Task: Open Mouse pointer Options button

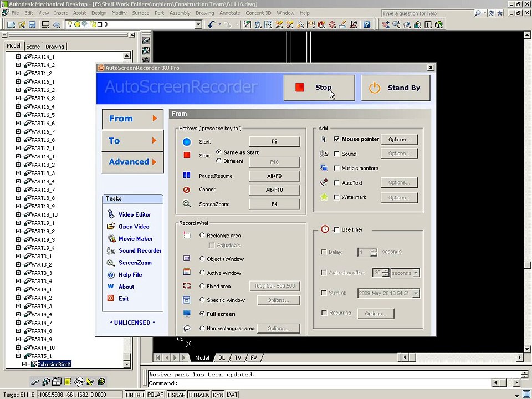Action: pos(399,140)
